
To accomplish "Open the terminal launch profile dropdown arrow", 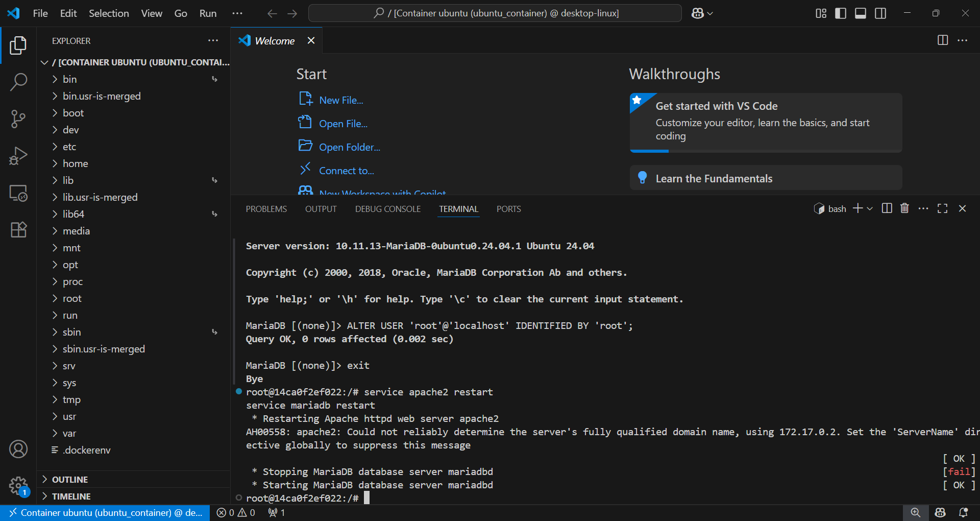I will tap(870, 208).
